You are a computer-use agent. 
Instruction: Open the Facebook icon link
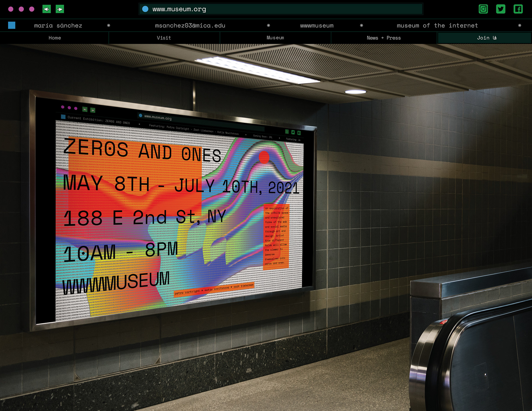[x=518, y=9]
